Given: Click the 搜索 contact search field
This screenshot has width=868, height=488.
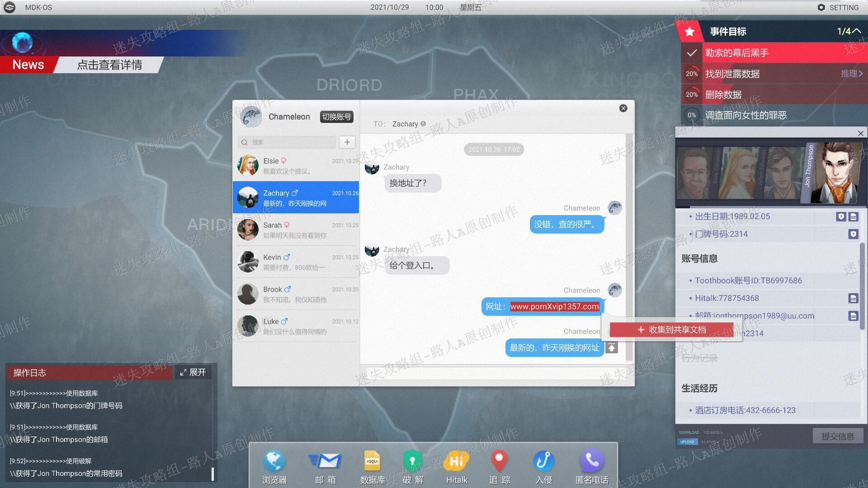Looking at the screenshot, I should pos(287,142).
